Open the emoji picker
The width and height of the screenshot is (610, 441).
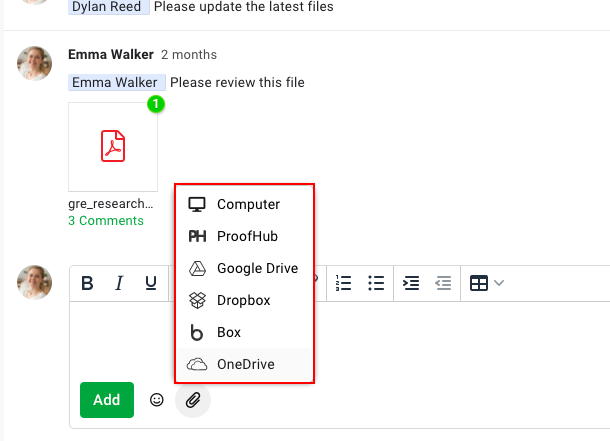[157, 400]
